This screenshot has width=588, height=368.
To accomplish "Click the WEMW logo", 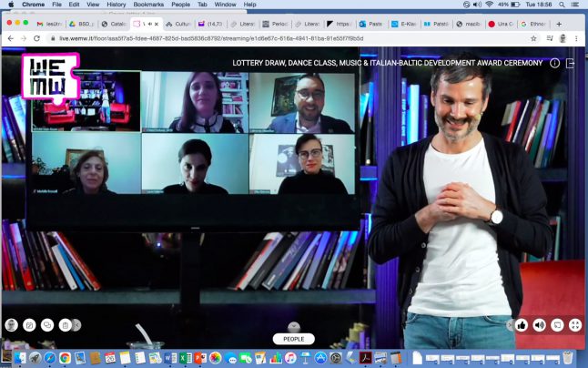I will coord(50,76).
